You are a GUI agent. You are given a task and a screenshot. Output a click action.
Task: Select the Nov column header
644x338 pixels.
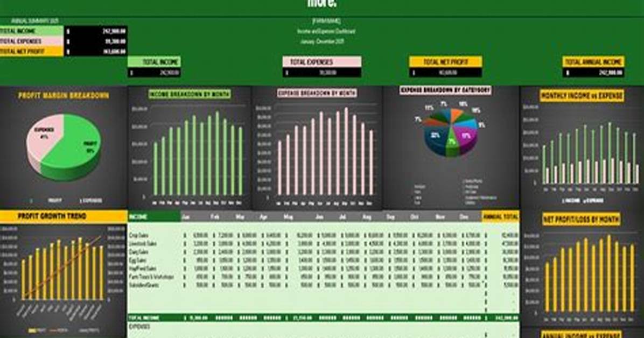[x=440, y=216]
